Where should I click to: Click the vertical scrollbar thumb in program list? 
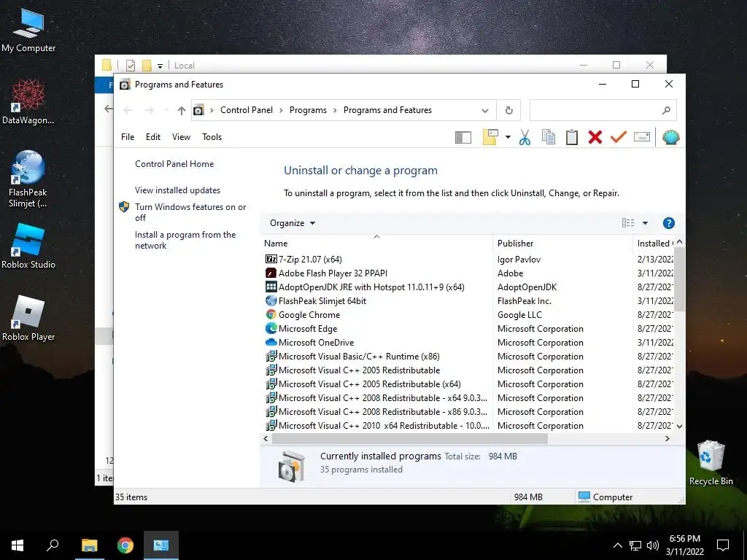(680, 279)
